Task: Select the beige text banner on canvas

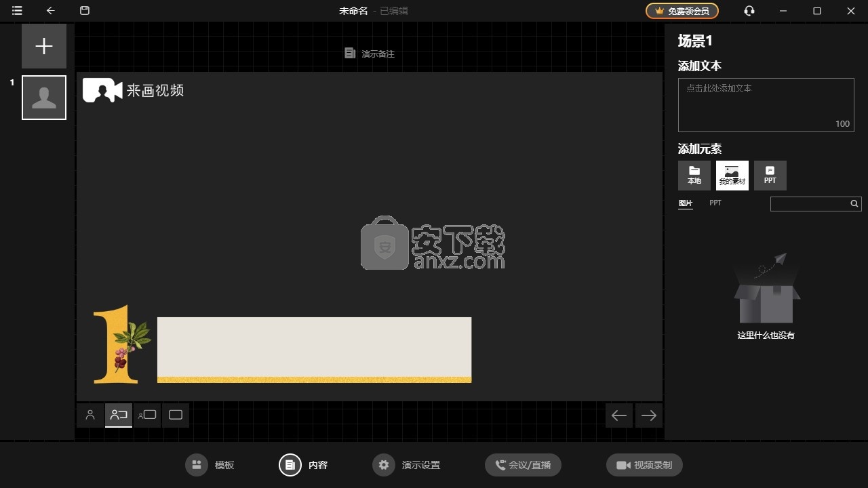Action: tap(314, 350)
